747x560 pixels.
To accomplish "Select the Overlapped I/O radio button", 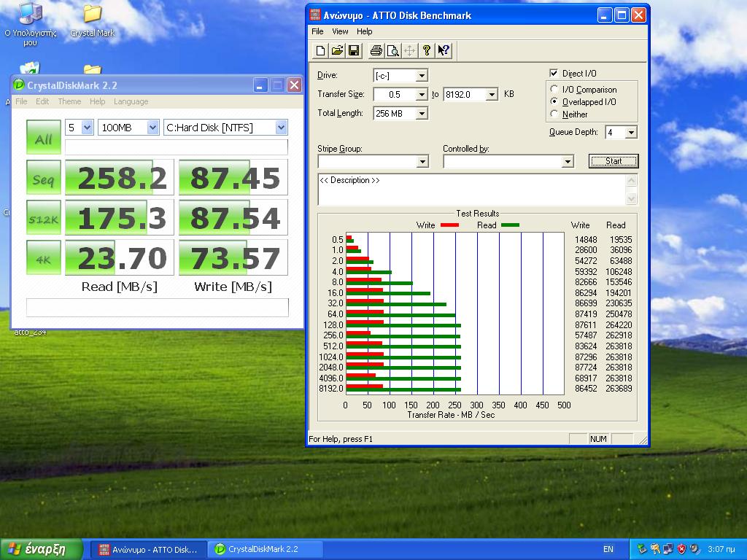I will [554, 101].
